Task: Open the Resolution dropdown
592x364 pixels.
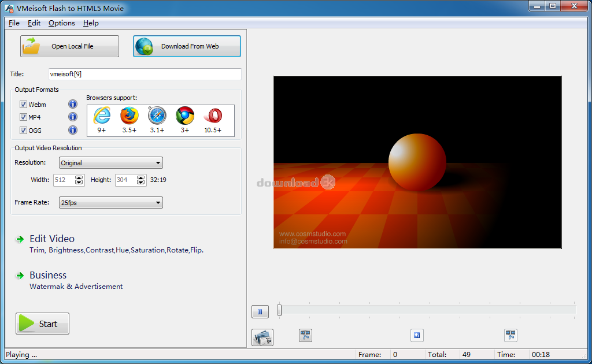Action: click(x=110, y=162)
